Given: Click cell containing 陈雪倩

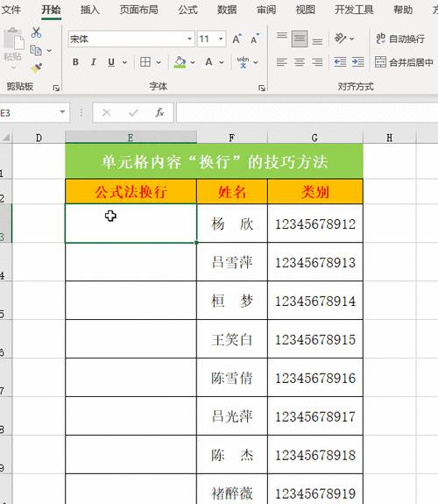Looking at the screenshot, I should pos(232,378).
